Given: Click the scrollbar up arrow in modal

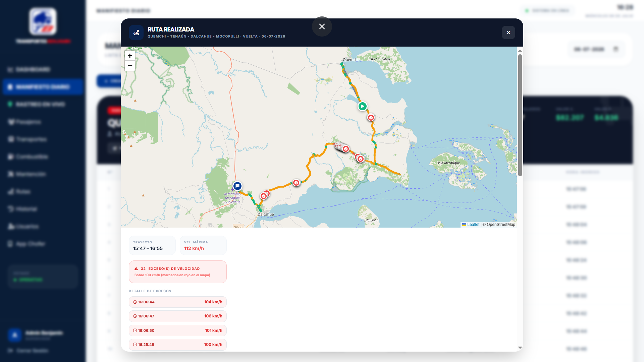Looking at the screenshot, I should tap(520, 50).
